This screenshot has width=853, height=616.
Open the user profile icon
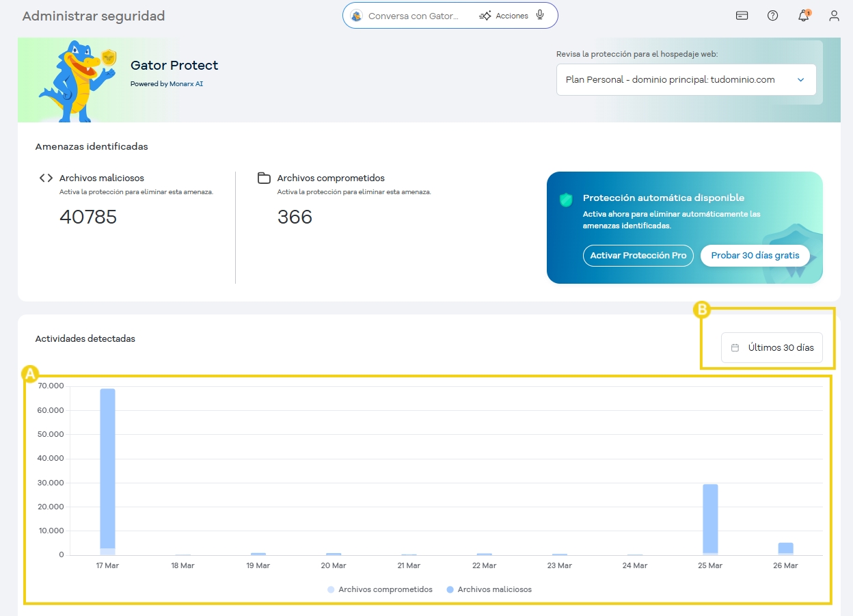[x=834, y=16]
